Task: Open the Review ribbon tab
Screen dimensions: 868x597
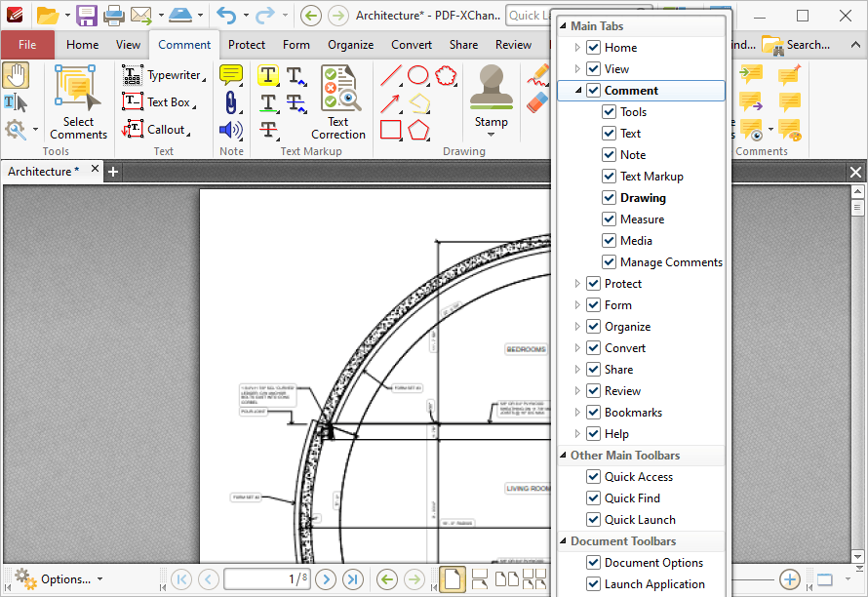Action: [x=513, y=45]
